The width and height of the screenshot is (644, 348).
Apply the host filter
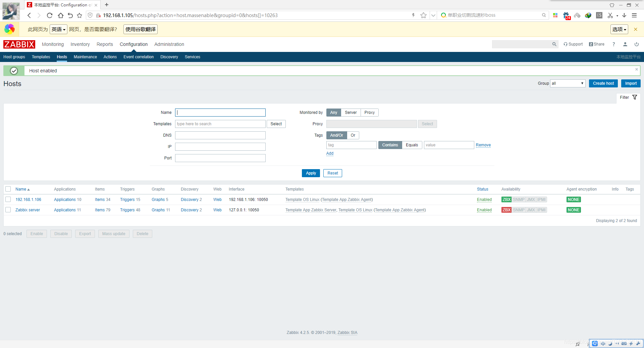(x=311, y=173)
